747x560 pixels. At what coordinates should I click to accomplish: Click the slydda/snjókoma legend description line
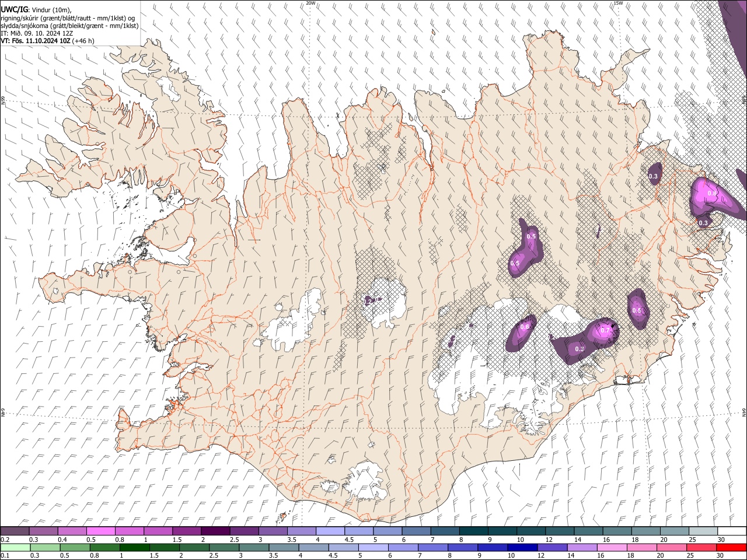(x=69, y=26)
